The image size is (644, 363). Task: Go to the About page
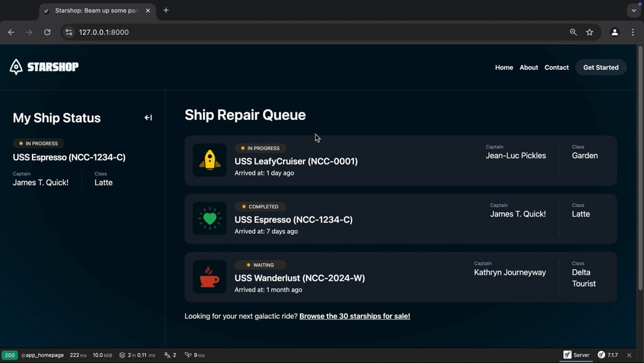pos(528,67)
